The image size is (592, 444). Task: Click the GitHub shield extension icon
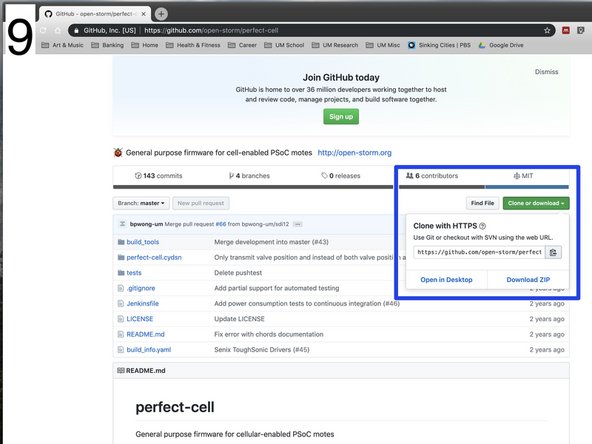(581, 31)
